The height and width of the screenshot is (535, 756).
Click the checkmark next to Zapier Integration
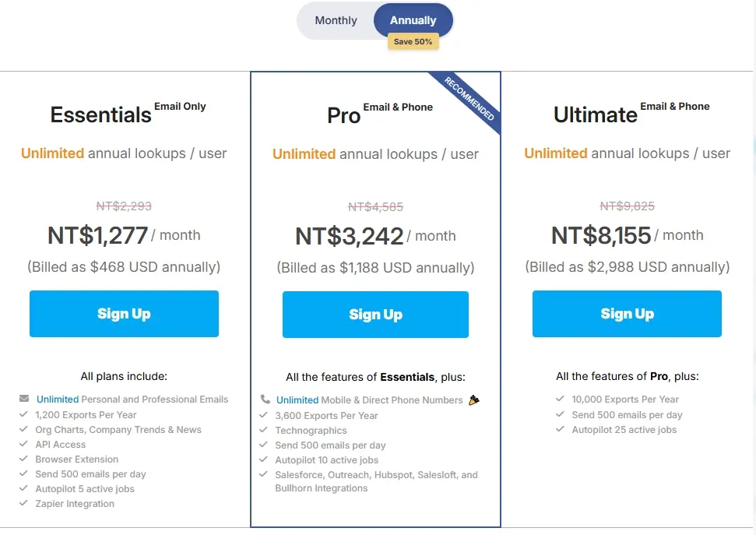pyautogui.click(x=24, y=504)
